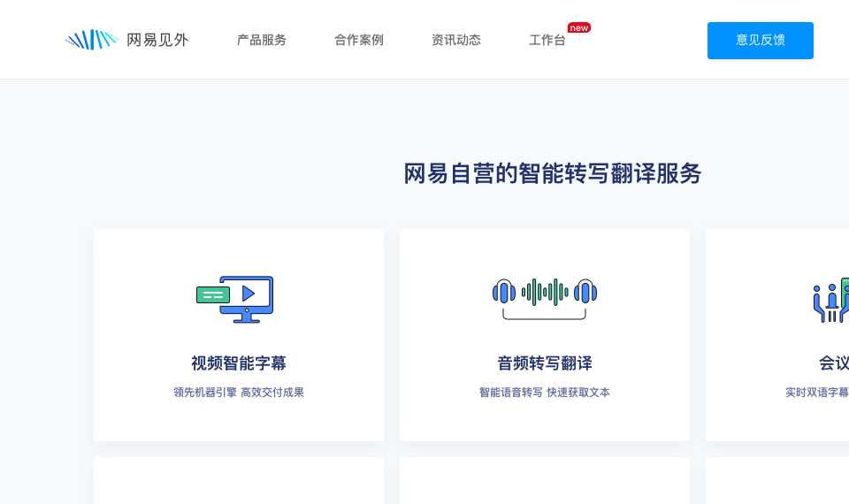Open the 工作台 menu item
Image resolution: width=849 pixels, height=504 pixels.
point(547,40)
